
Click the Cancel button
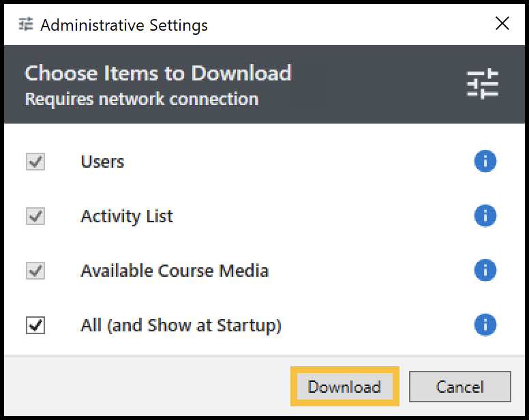(459, 387)
